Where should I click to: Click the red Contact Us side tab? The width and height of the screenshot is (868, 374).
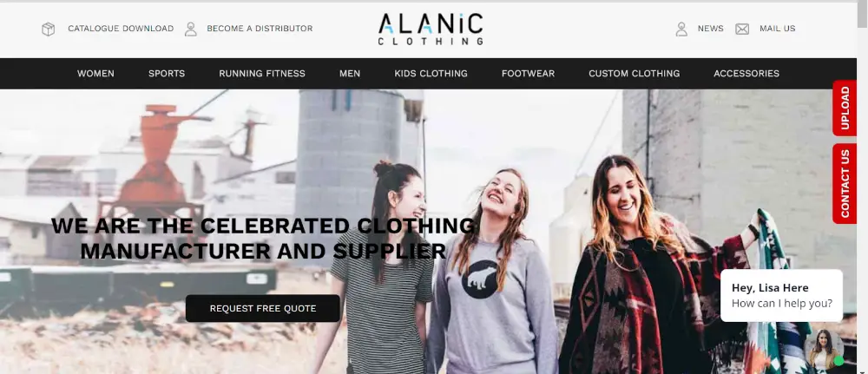pyautogui.click(x=845, y=184)
